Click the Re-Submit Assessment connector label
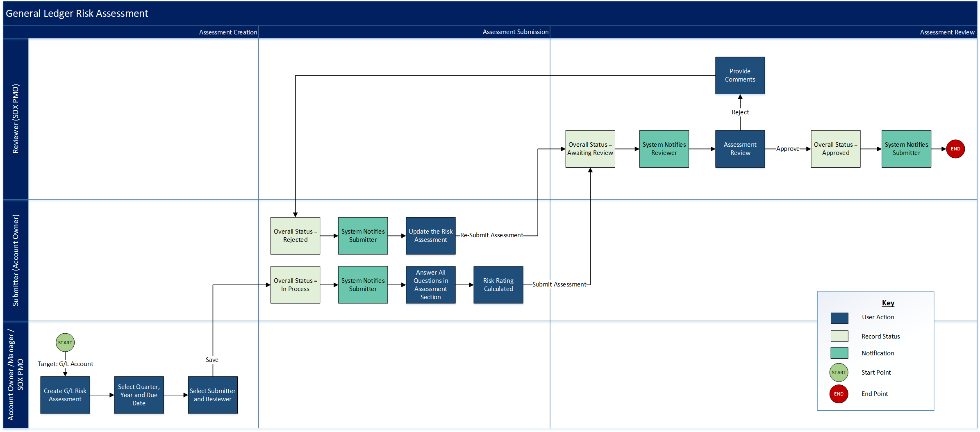 coord(491,235)
